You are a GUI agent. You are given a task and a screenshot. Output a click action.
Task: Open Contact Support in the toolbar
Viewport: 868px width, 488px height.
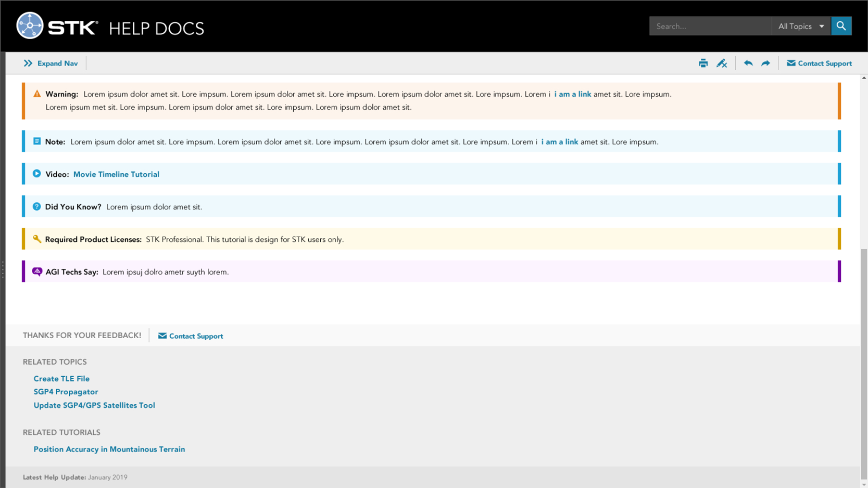coord(819,63)
